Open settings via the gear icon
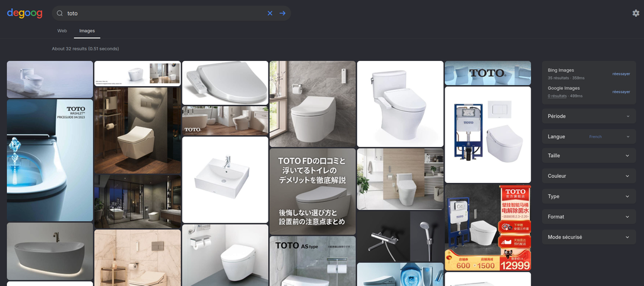Viewport: 644px width, 286px height. (636, 13)
